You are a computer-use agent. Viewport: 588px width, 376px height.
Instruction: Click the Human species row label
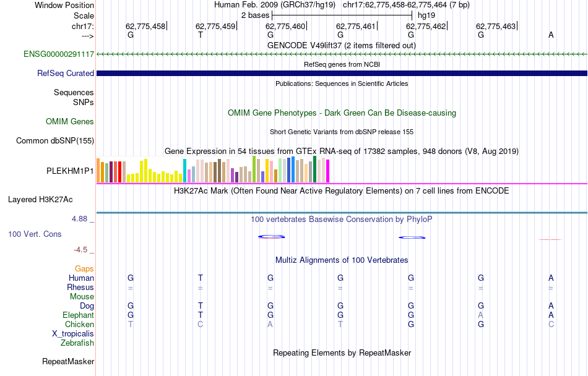pos(81,278)
